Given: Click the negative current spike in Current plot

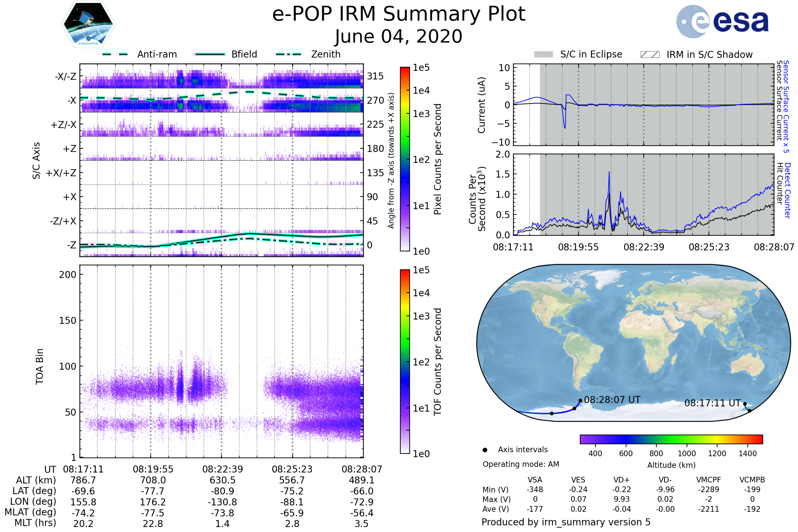Looking at the screenshot, I should click(x=565, y=127).
